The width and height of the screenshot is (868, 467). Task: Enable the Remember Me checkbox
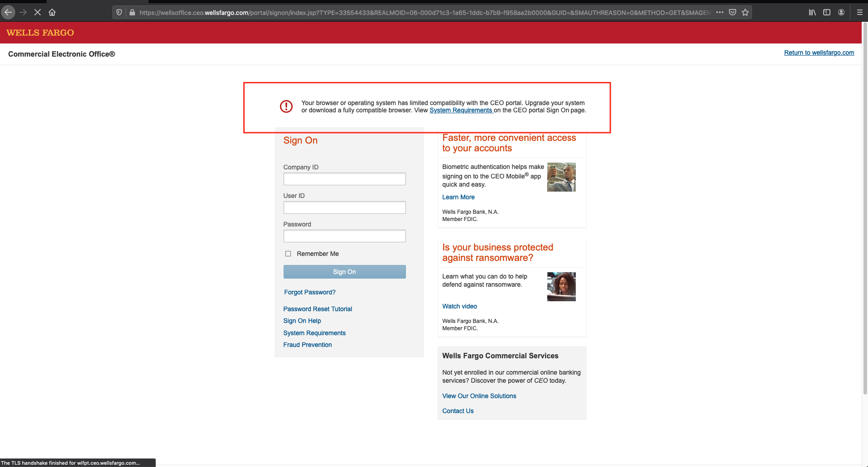point(288,254)
